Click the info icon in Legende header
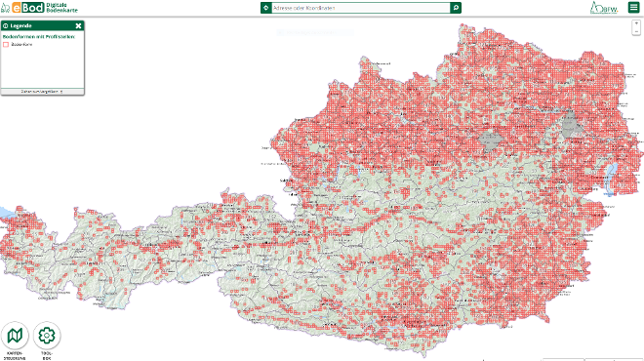The height and width of the screenshot is (361, 644). (x=5, y=26)
